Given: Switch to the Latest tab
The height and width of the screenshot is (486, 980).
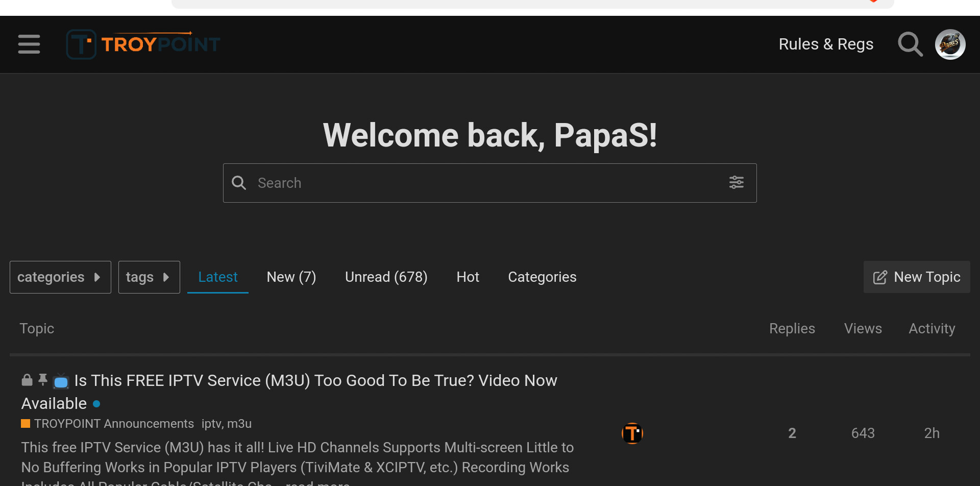Looking at the screenshot, I should point(218,277).
